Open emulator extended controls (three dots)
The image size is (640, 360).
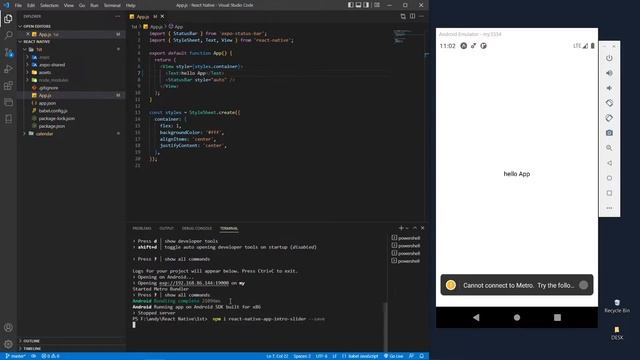point(609,208)
